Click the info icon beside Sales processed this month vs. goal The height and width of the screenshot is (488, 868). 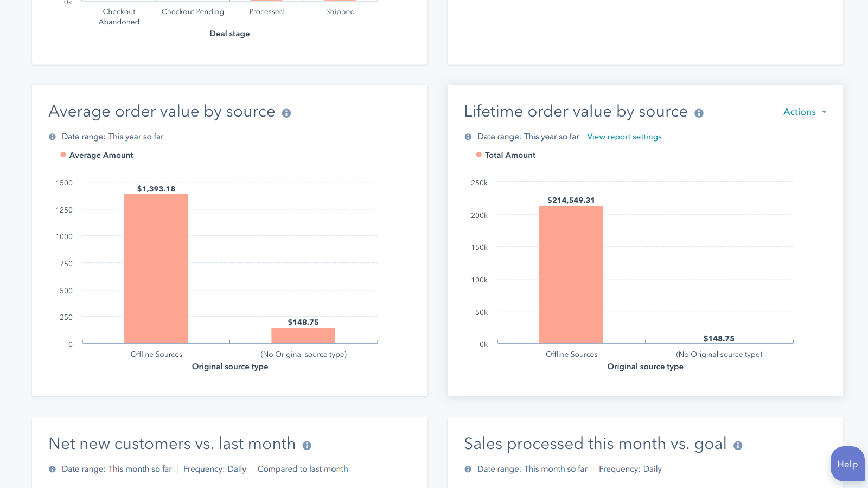pyautogui.click(x=739, y=445)
